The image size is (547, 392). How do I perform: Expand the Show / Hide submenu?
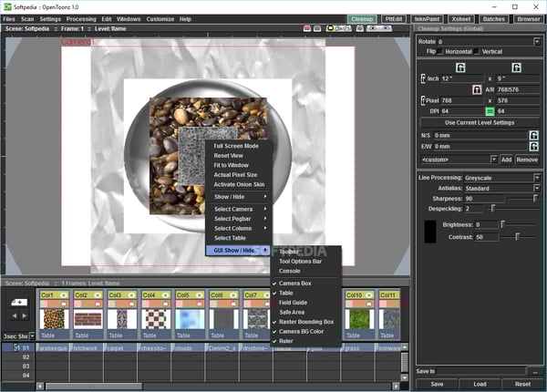click(x=238, y=197)
